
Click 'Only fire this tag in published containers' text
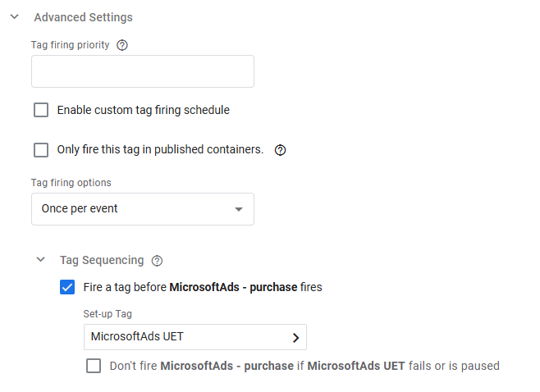pos(160,150)
